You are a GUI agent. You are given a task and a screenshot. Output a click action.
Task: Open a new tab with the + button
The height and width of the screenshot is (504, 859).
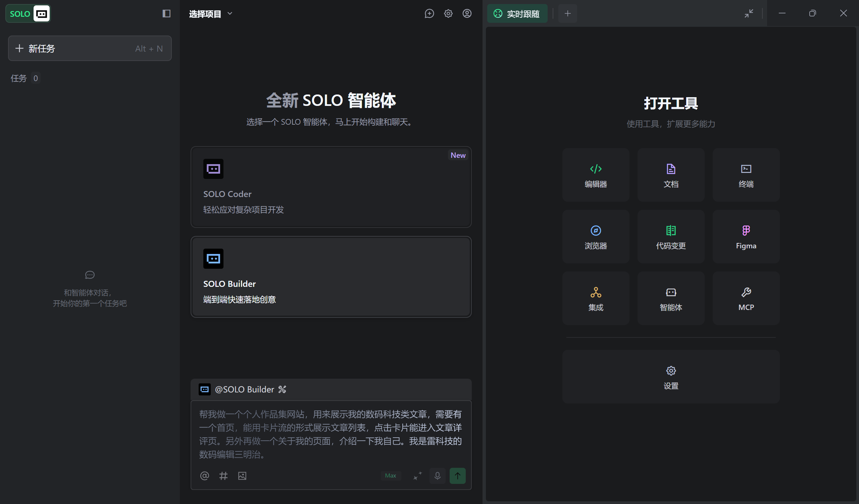click(x=567, y=14)
